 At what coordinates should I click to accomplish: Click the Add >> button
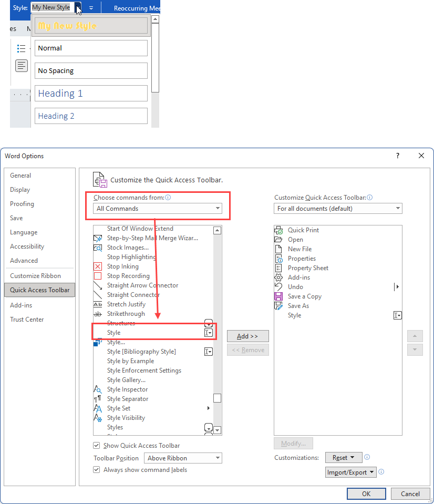(247, 336)
